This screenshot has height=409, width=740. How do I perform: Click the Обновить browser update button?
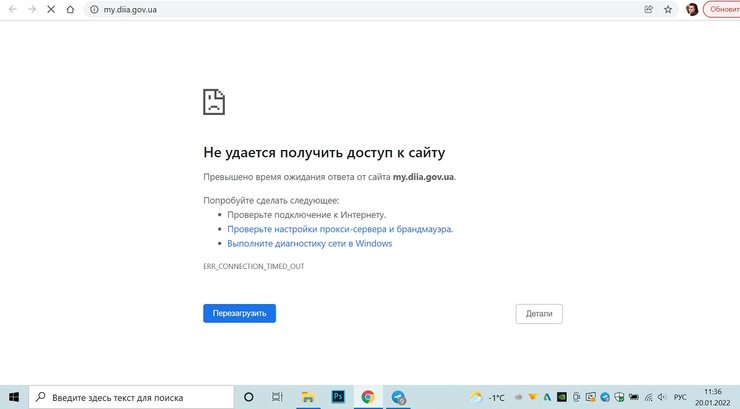click(722, 9)
